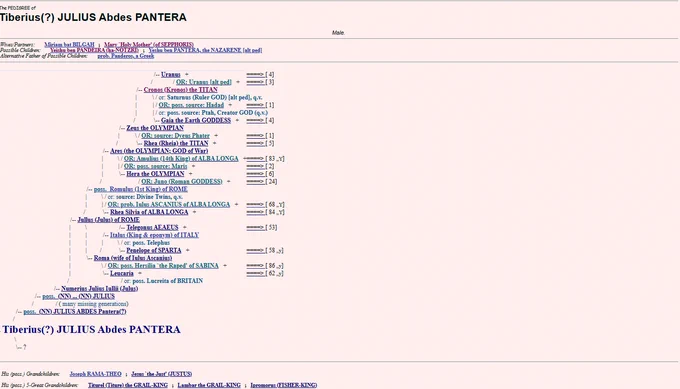Follow the arrow beside Uranus to [4]
This screenshot has height=389, width=680.
click(255, 75)
